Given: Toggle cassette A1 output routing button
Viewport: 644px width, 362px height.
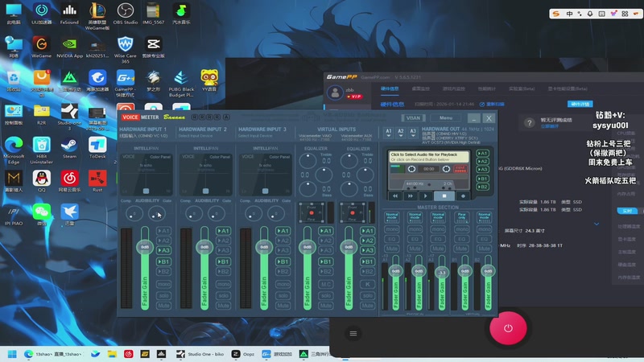Looking at the screenshot, I should tap(482, 154).
